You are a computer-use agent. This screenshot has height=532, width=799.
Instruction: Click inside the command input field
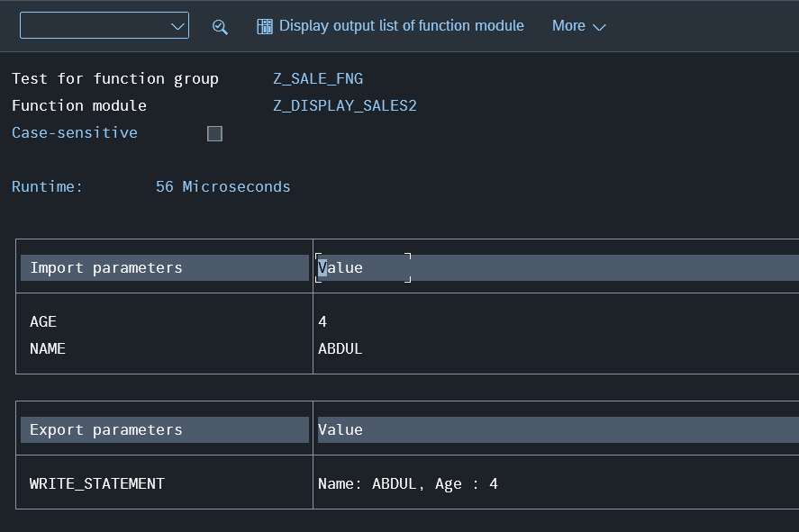pos(94,26)
